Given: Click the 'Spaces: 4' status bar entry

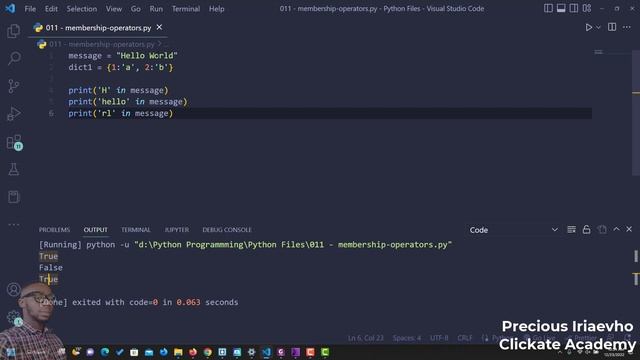Looking at the screenshot, I should [407, 338].
